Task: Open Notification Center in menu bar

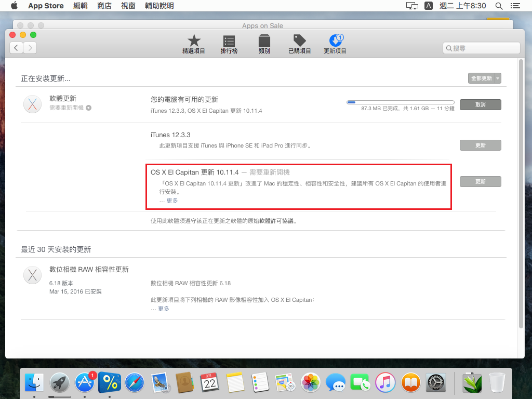Action: (515, 6)
